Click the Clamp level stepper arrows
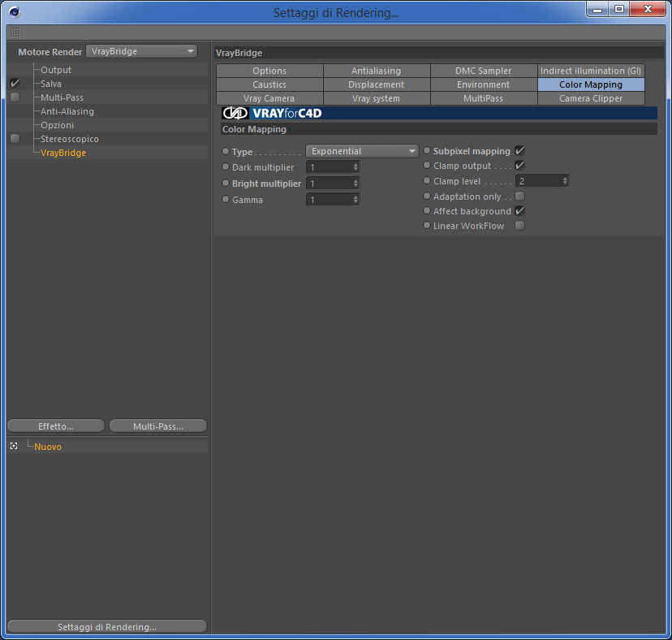 [565, 181]
